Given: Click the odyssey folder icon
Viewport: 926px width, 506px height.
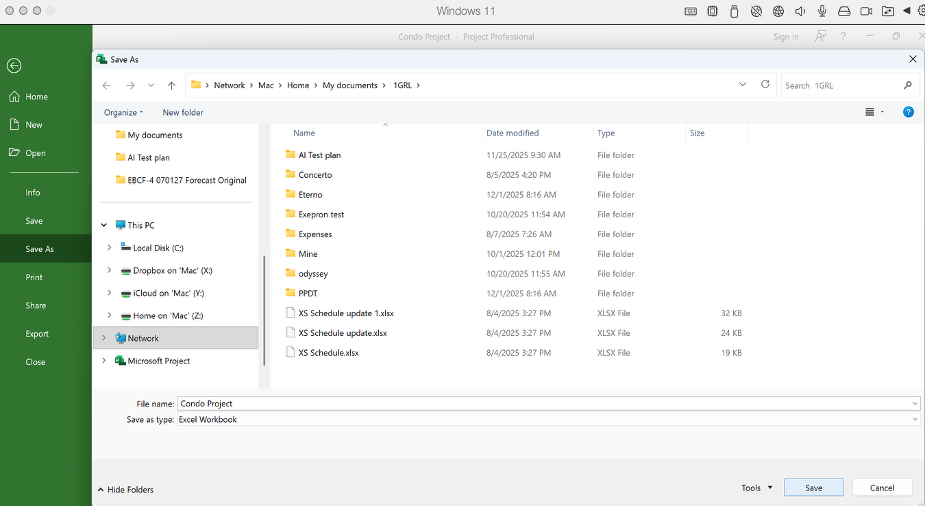Looking at the screenshot, I should pyautogui.click(x=290, y=273).
